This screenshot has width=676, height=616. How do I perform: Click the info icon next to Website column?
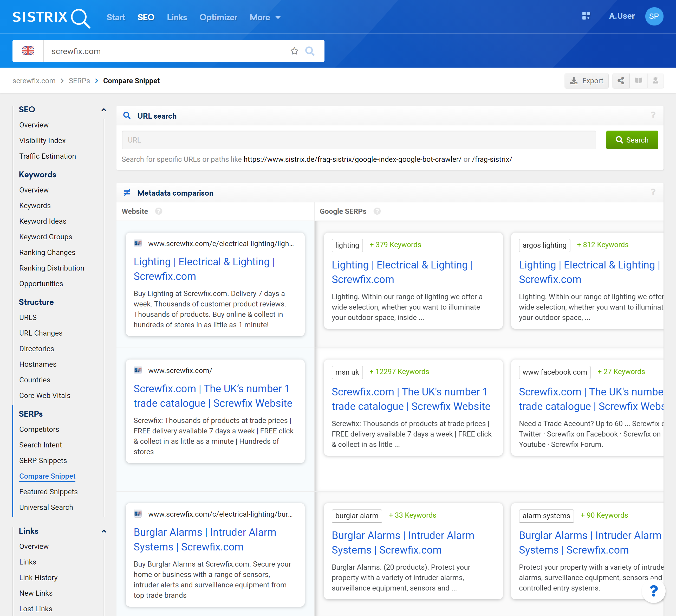(159, 211)
